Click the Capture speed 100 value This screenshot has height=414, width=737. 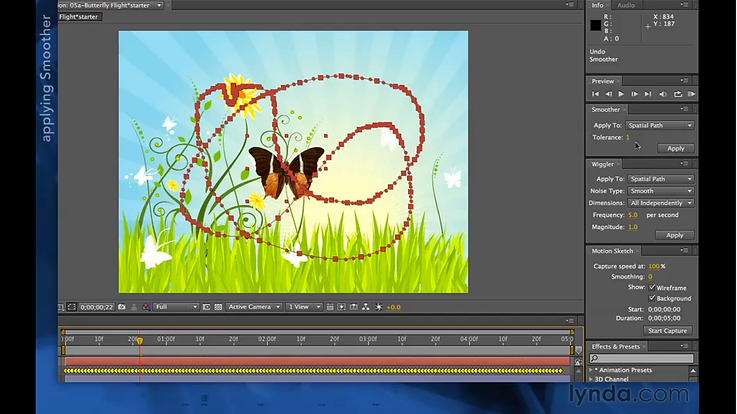pos(654,266)
